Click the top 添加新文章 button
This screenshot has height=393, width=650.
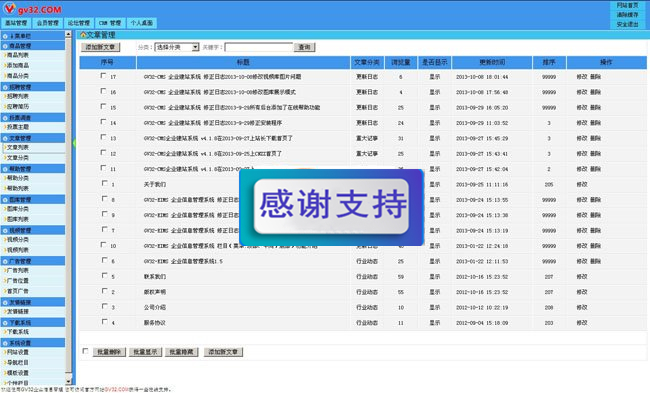pos(100,47)
